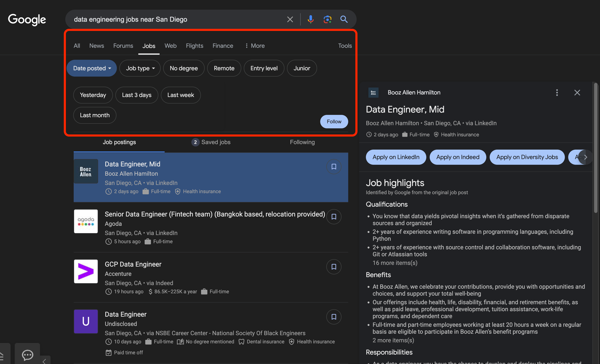Viewport: 600px width, 364px height.
Task: Switch to the Saved jobs tab
Action: pyautogui.click(x=211, y=142)
